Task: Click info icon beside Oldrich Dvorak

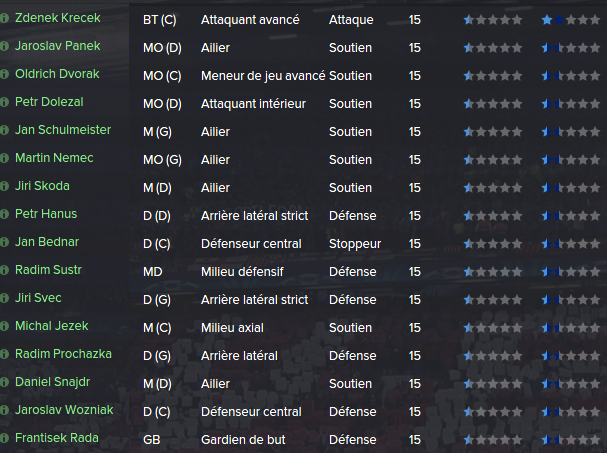Action: click(4, 74)
